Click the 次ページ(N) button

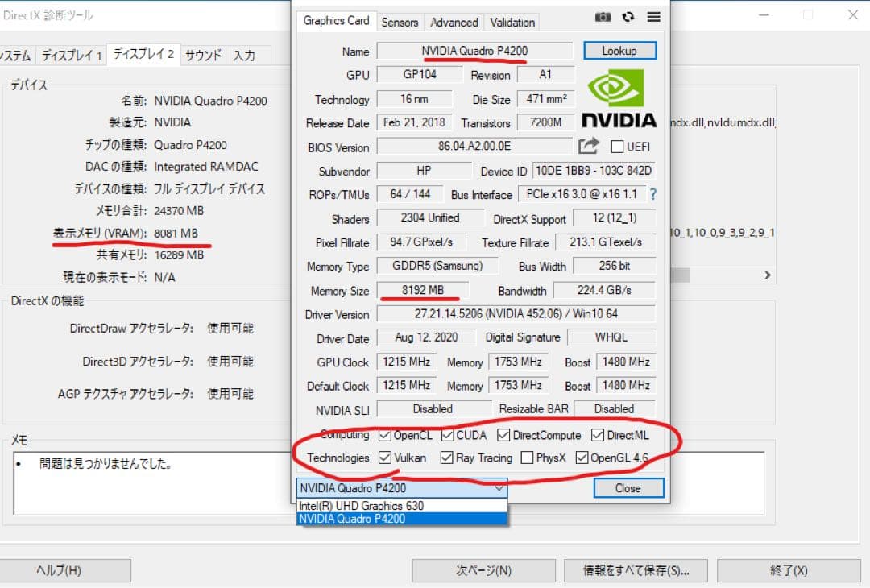(x=483, y=570)
